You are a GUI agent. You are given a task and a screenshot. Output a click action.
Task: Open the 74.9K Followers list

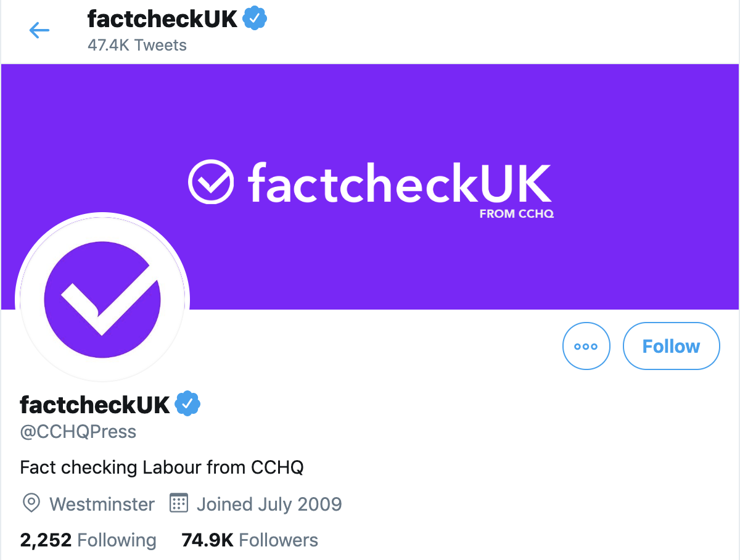tap(250, 540)
